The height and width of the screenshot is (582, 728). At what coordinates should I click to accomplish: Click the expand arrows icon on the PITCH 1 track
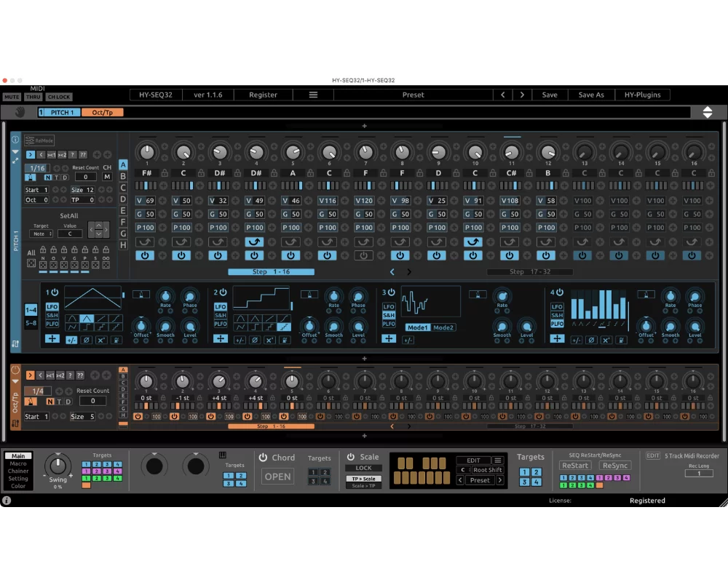click(x=15, y=161)
